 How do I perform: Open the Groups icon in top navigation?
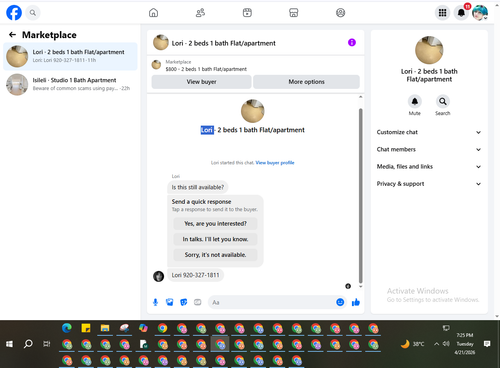point(340,13)
